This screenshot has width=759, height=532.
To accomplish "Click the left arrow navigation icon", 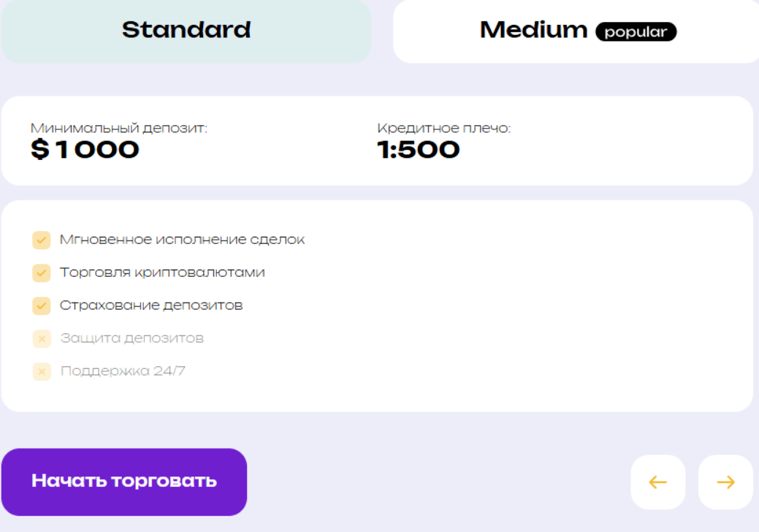I will click(657, 482).
